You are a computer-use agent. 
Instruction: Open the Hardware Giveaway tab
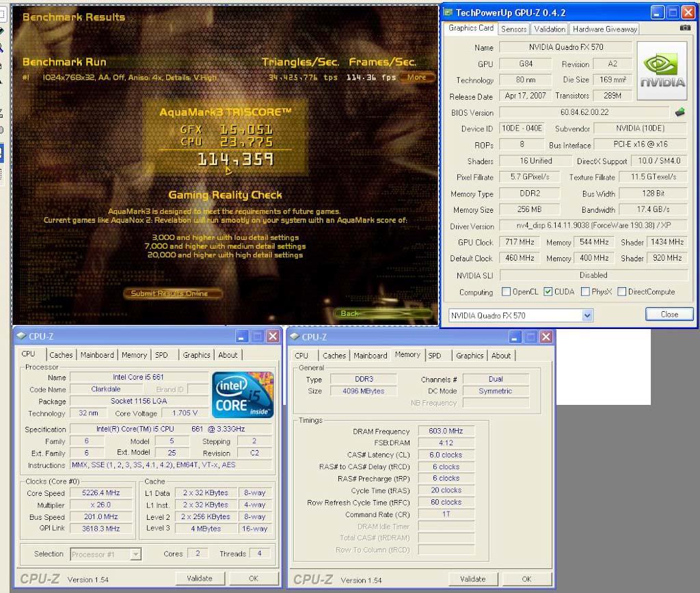pos(604,29)
